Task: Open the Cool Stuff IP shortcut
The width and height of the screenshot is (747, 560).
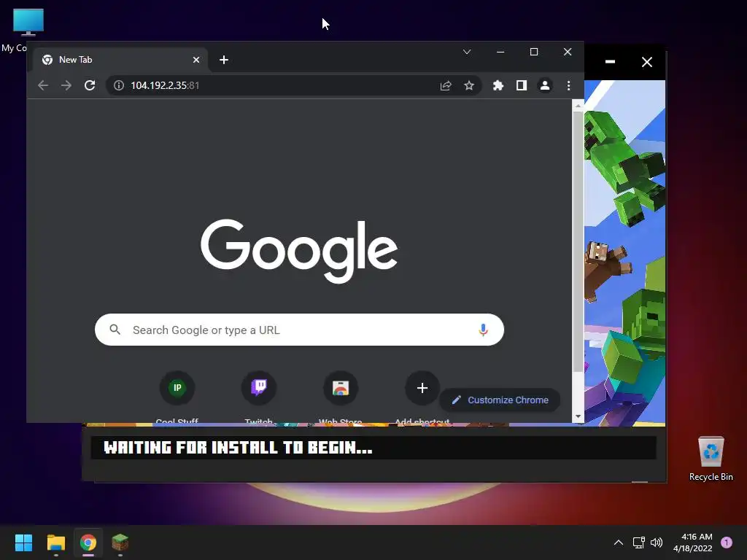Action: (x=177, y=388)
